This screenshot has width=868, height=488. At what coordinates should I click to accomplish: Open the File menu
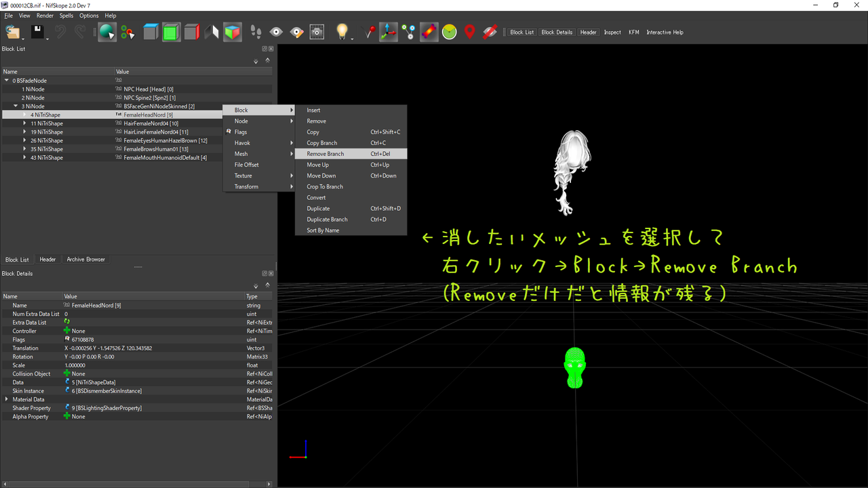(x=9, y=16)
